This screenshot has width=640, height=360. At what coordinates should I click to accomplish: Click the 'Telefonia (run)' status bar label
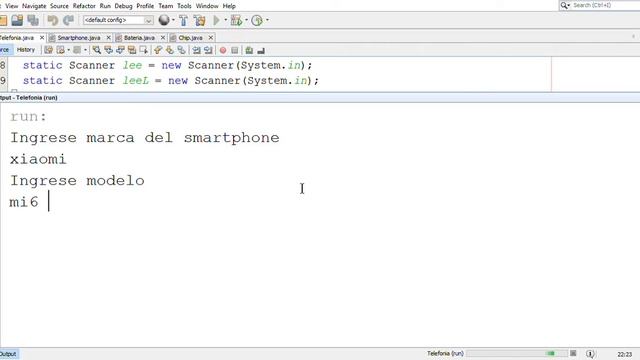click(445, 353)
